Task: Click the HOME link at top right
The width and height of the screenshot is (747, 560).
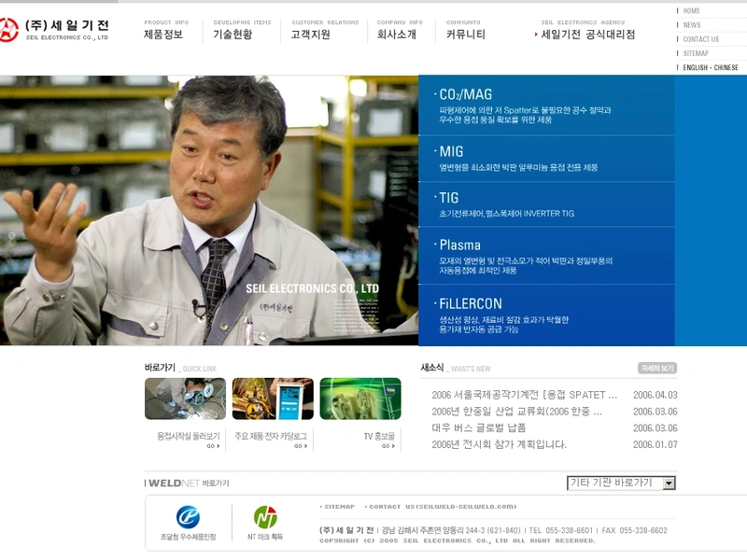Action: 691,10
